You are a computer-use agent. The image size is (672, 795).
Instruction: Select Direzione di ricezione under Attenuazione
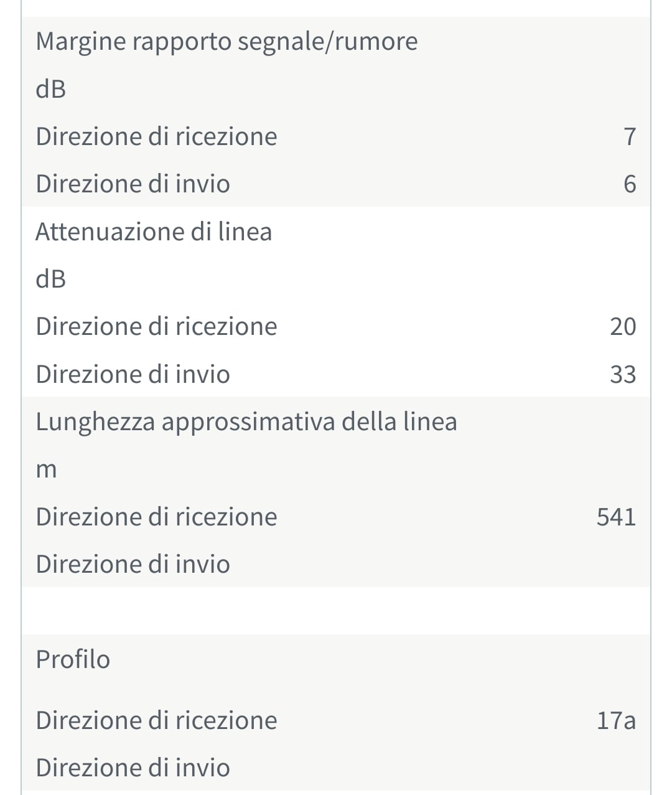click(156, 326)
